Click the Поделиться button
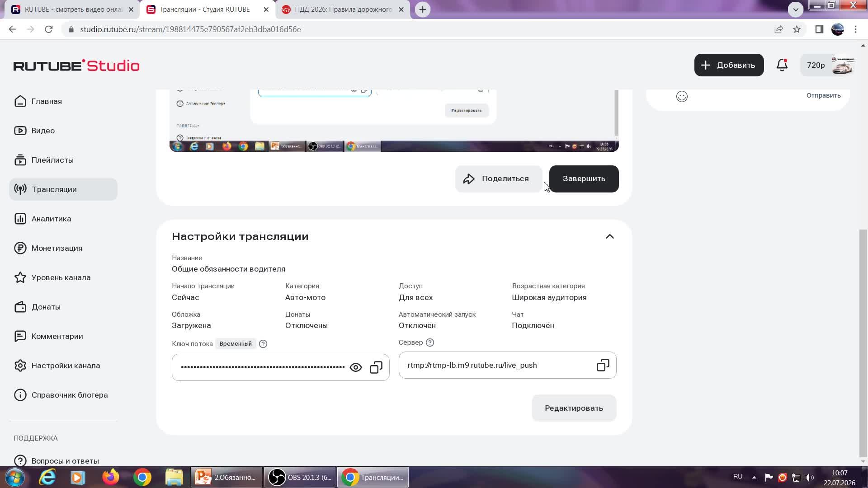The height and width of the screenshot is (488, 868). (x=499, y=179)
